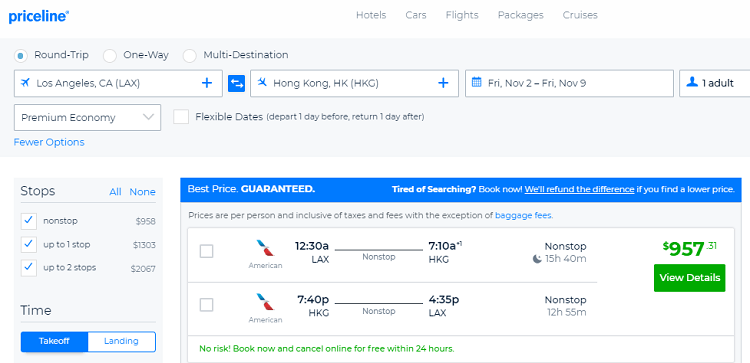Click plus icon beside Hong Kong field
Image resolution: width=750 pixels, height=363 pixels.
(443, 83)
